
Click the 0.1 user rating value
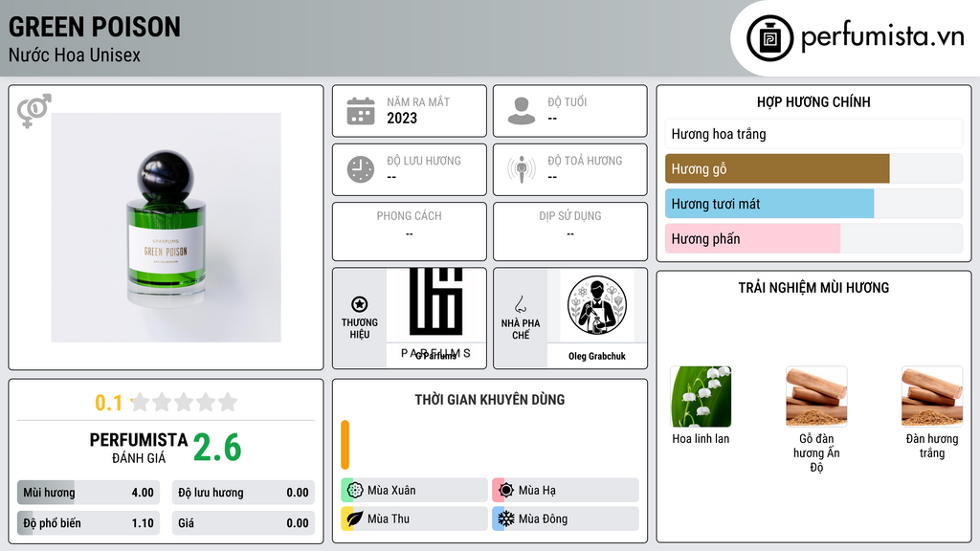[x=109, y=403]
